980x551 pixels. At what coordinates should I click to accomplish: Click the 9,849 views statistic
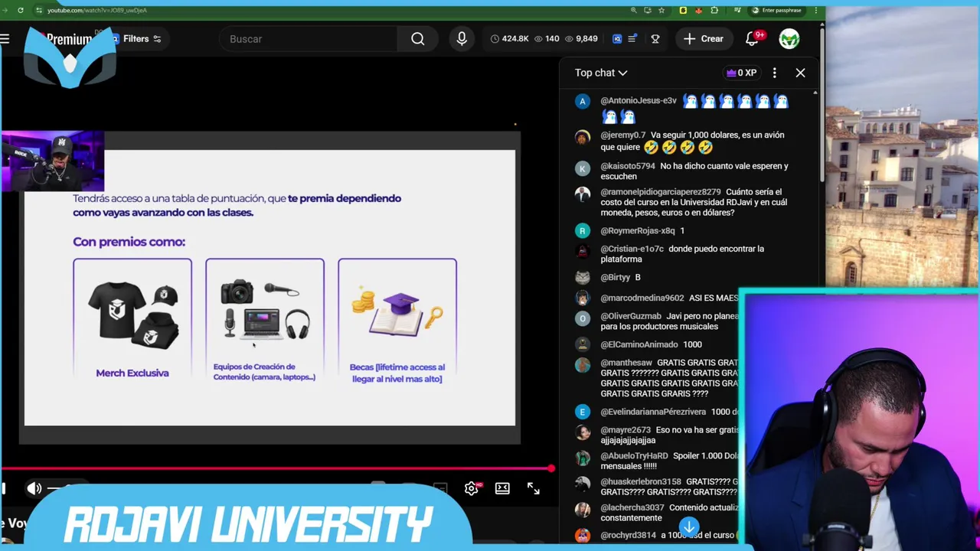point(580,38)
